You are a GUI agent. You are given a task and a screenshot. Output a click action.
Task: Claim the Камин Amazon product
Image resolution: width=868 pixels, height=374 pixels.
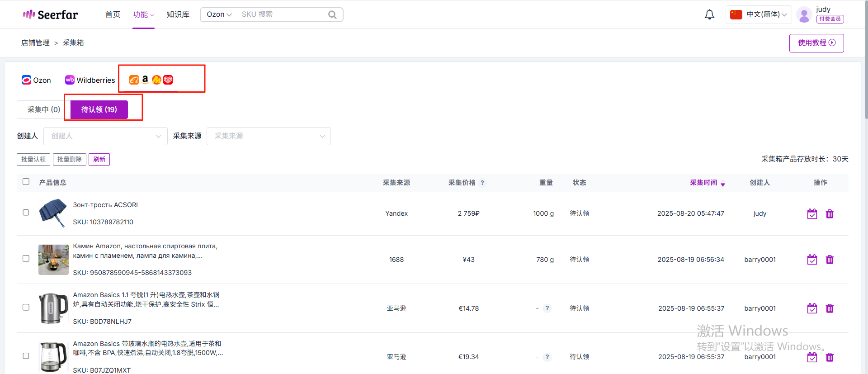click(812, 260)
